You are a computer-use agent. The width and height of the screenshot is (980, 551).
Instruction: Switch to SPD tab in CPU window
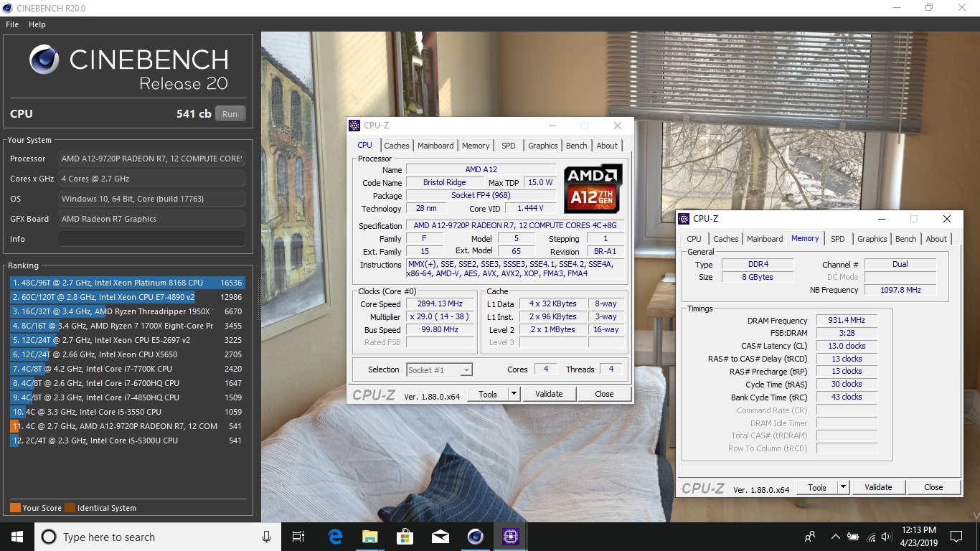(x=509, y=146)
